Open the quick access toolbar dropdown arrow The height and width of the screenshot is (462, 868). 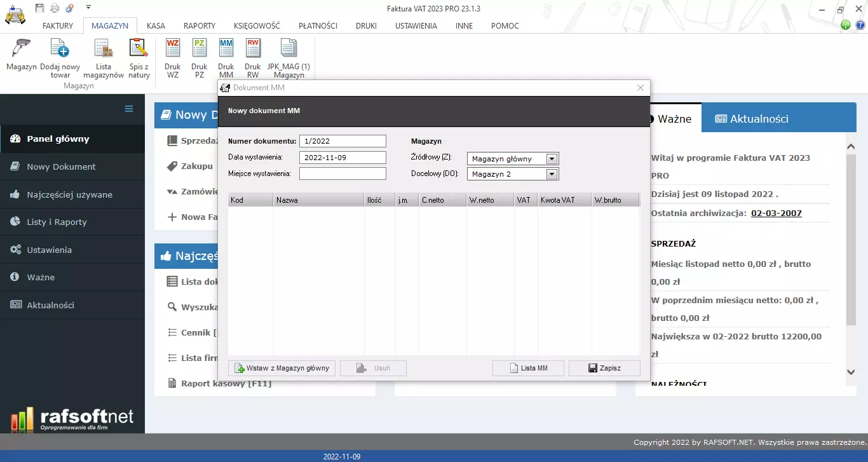coord(88,7)
